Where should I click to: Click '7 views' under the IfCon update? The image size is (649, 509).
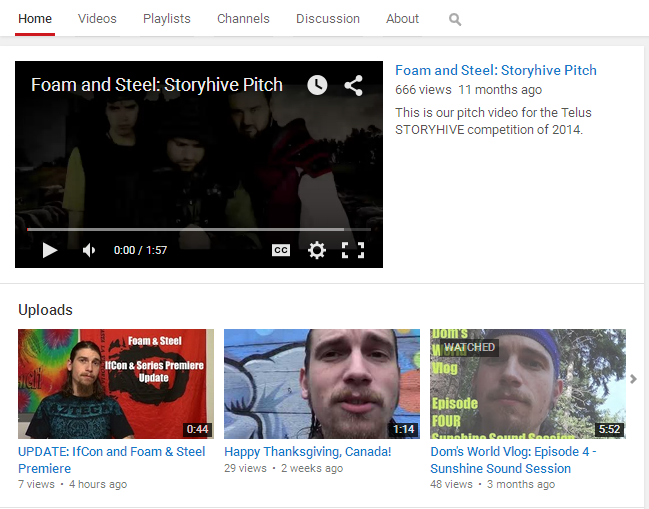36,484
